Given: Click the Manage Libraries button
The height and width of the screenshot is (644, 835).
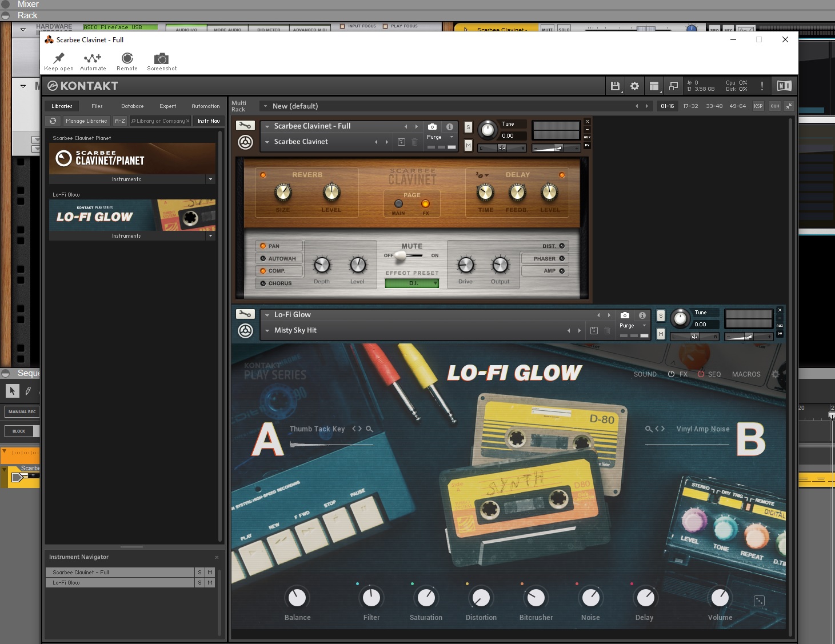Looking at the screenshot, I should tap(86, 121).
